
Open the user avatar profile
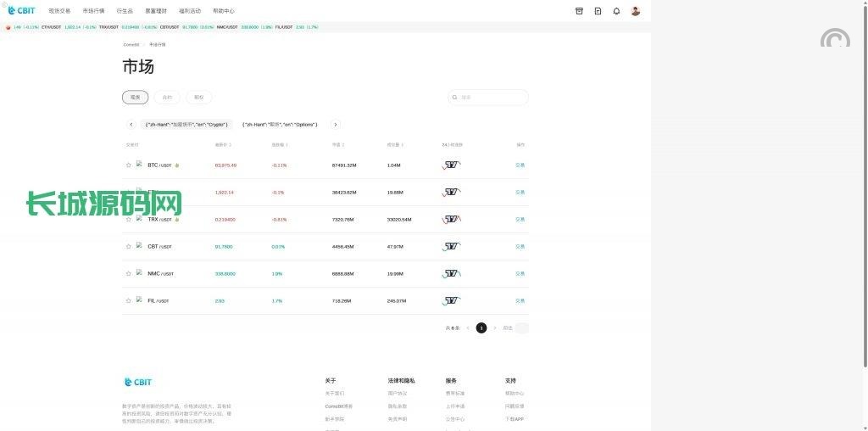click(636, 11)
